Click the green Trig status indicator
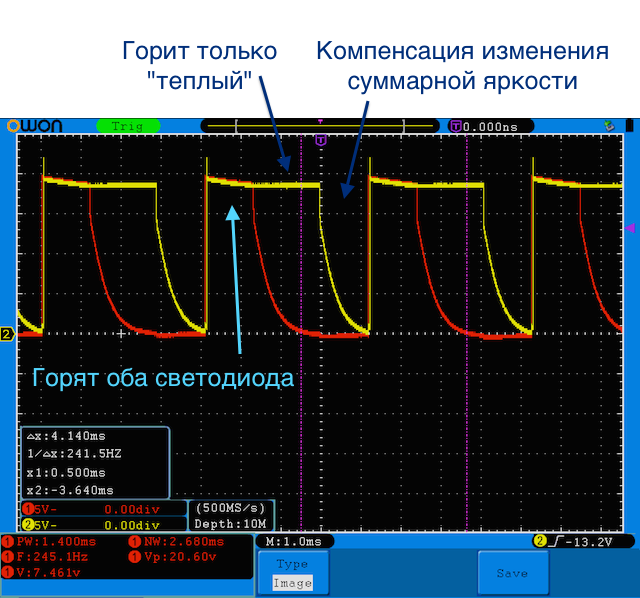The image size is (640, 598). point(128,126)
